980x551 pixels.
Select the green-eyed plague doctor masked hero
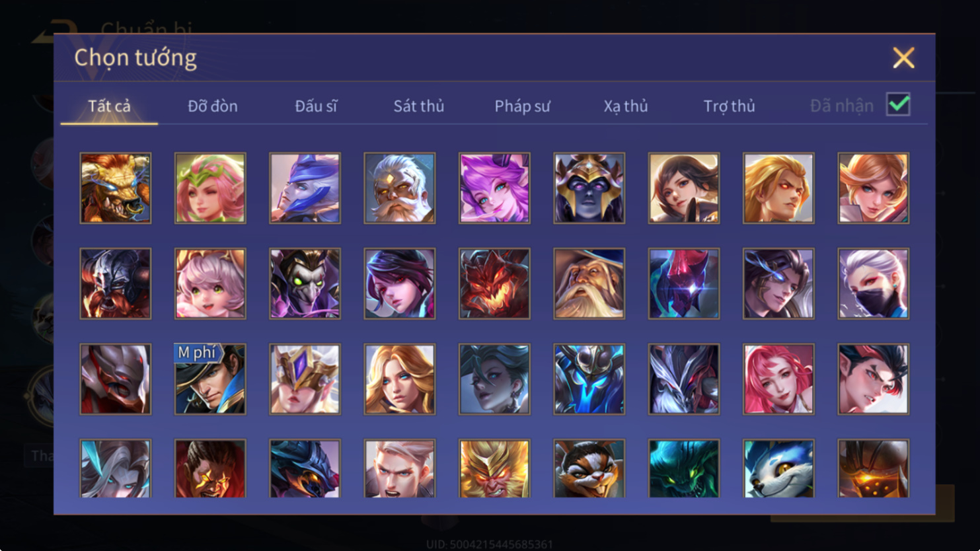305,283
